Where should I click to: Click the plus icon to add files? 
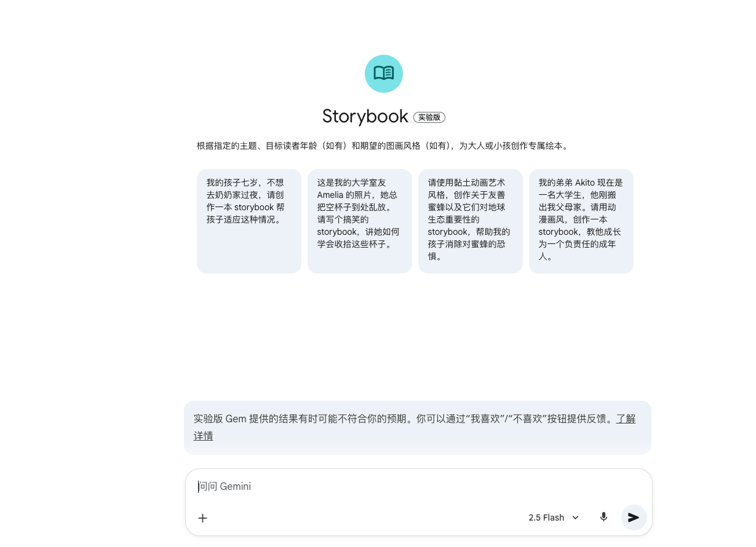coord(202,518)
